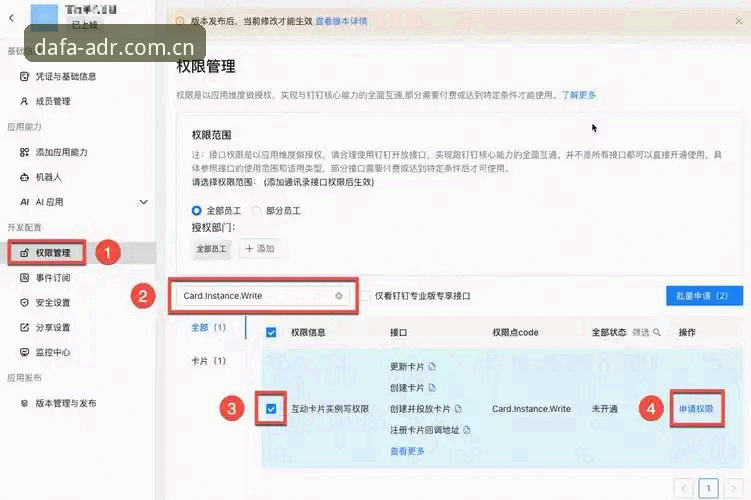The height and width of the screenshot is (500, 751).
Task: Toggle the select-all header checkbox
Action: [271, 332]
